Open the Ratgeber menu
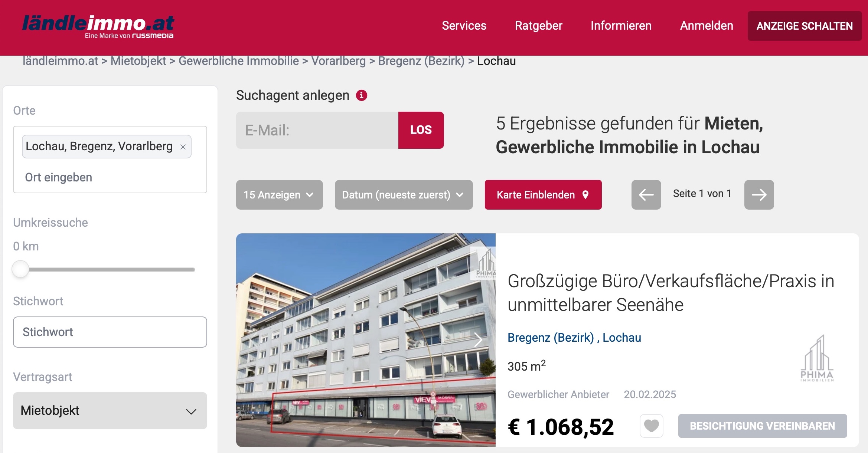868x453 pixels. coord(538,26)
